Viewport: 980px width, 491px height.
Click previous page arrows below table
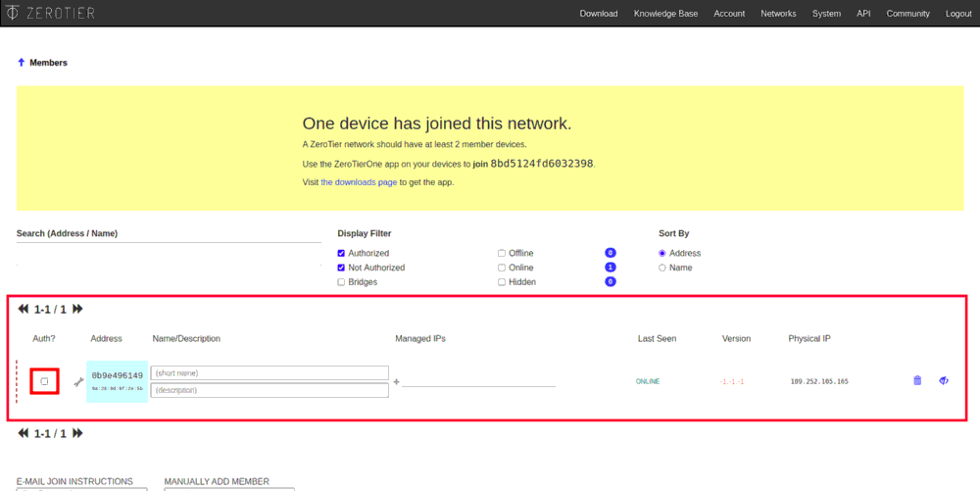24,433
